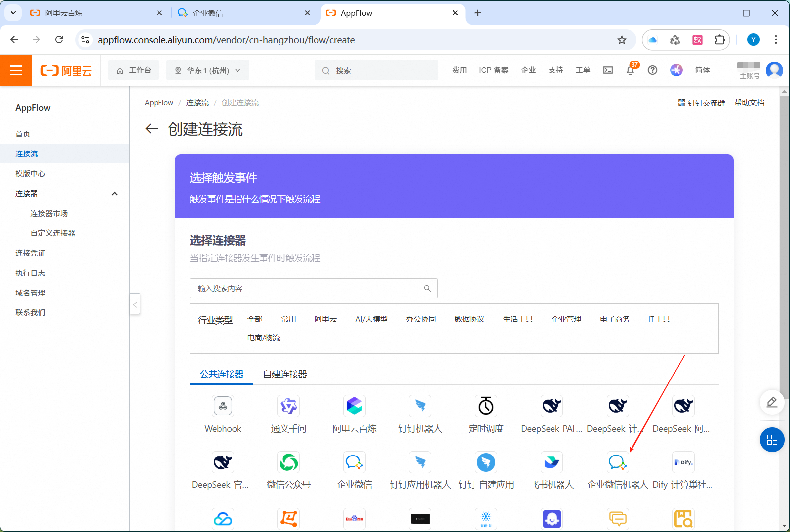Choose the DeepSeek-PAI connector icon
Viewport: 790px width, 532px height.
click(x=552, y=406)
